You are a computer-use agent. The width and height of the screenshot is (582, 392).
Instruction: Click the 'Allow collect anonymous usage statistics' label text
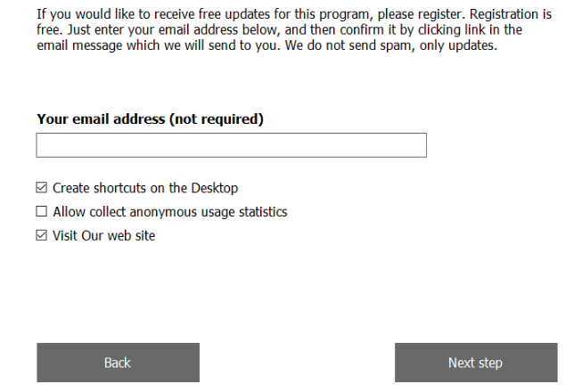click(x=169, y=212)
